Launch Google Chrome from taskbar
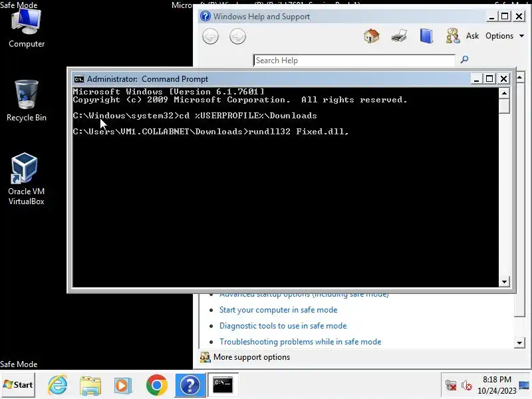Image resolution: width=532 pixels, height=399 pixels. click(157, 385)
